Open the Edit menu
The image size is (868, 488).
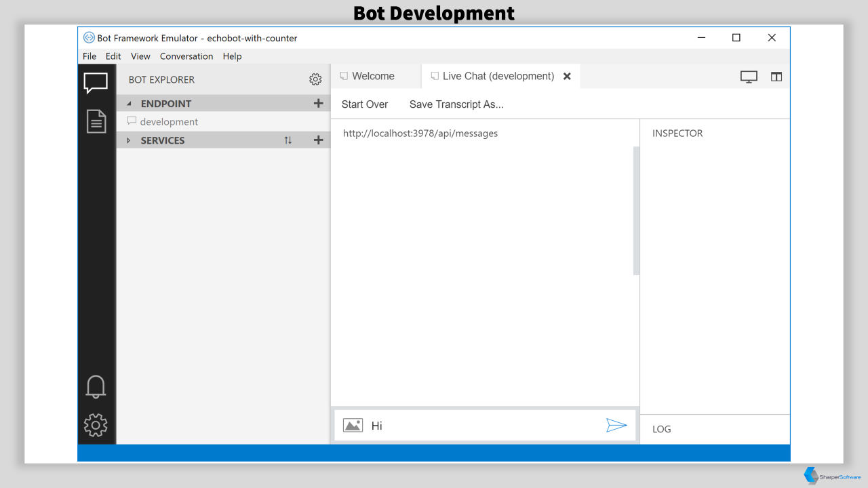113,56
